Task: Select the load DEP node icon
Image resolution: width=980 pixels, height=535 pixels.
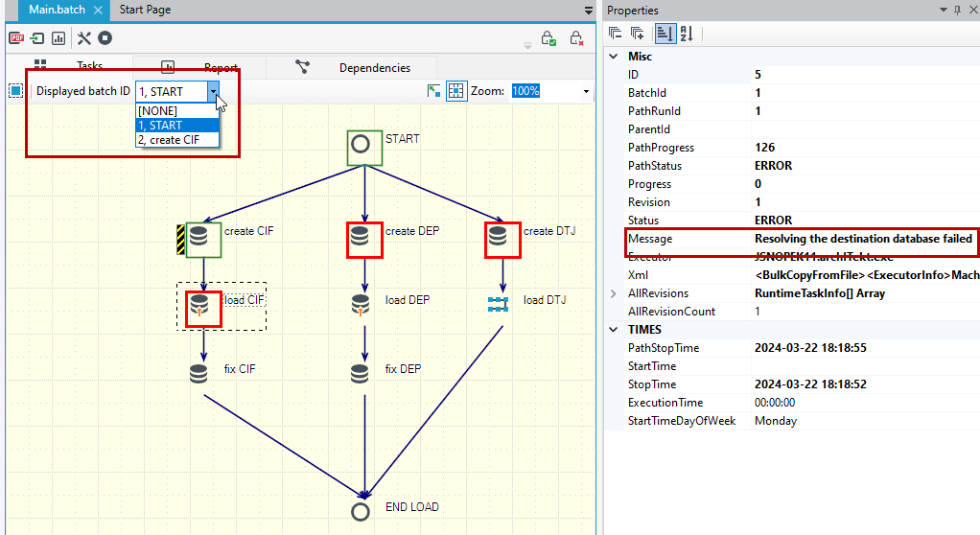Action: [361, 305]
